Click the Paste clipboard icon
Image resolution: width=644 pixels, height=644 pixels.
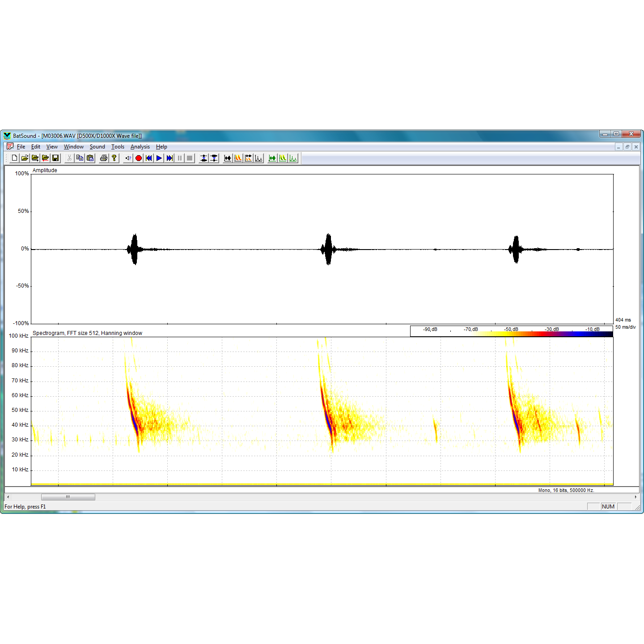[90, 158]
